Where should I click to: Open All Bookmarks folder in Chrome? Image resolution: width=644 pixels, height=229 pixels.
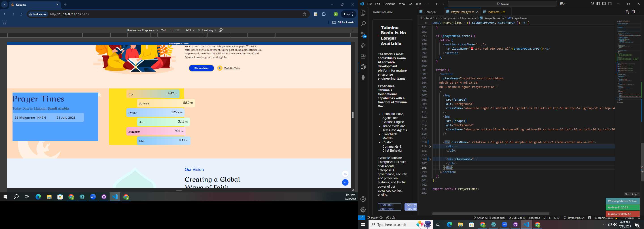click(343, 23)
